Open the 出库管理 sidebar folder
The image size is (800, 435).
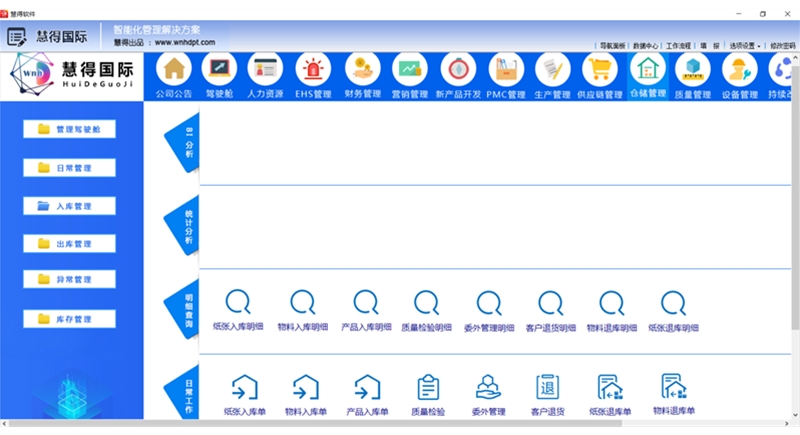(x=69, y=244)
